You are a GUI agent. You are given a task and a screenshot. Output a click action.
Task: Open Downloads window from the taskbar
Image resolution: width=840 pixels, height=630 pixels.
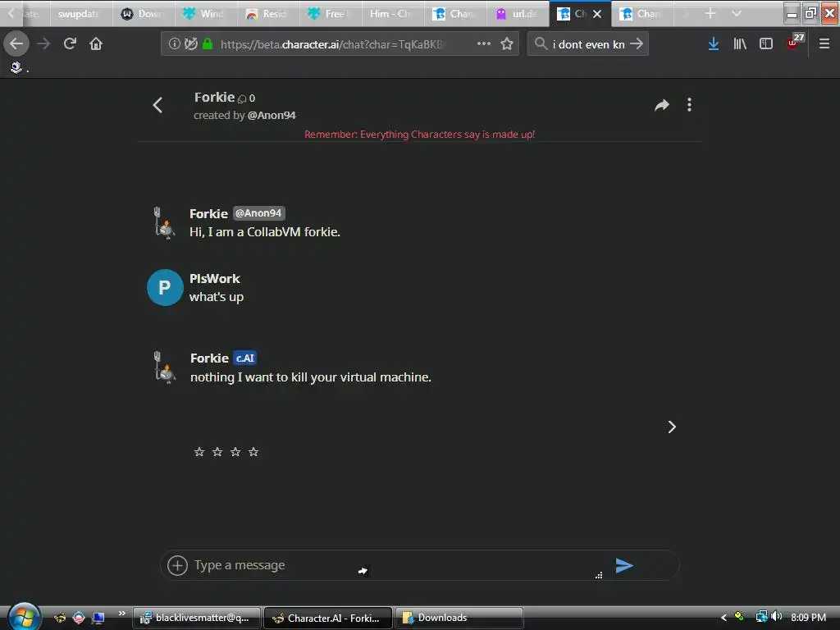[x=459, y=618]
